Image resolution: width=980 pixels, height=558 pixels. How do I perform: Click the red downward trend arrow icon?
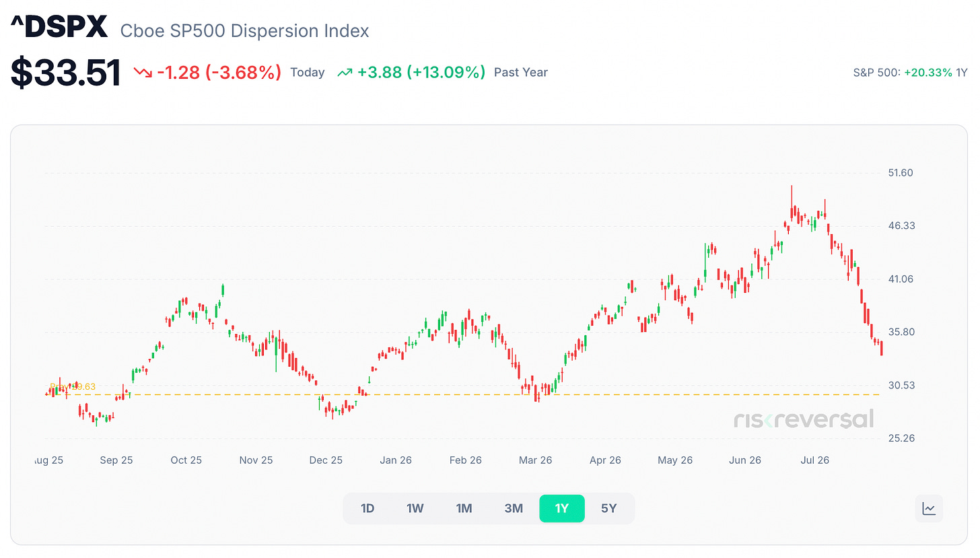point(143,73)
